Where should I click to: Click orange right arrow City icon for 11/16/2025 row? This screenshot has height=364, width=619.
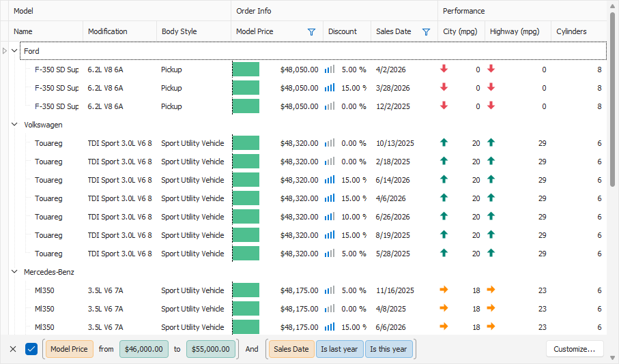[x=444, y=290]
